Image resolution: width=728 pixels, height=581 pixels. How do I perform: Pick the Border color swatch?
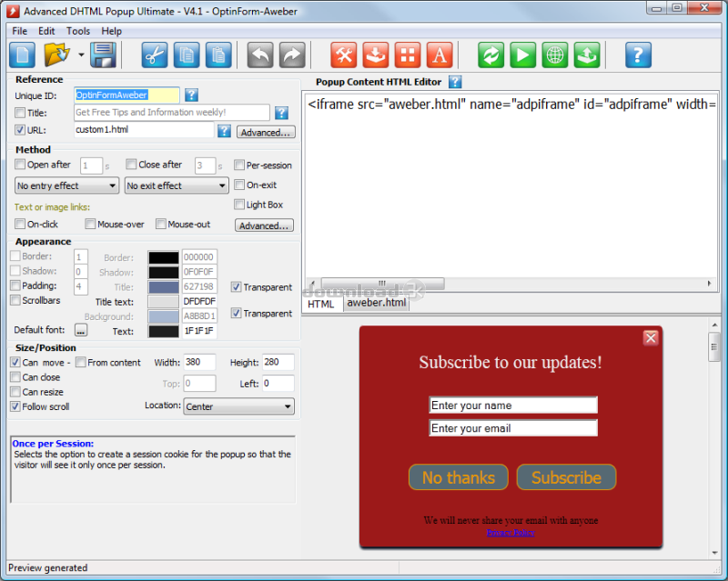[164, 257]
